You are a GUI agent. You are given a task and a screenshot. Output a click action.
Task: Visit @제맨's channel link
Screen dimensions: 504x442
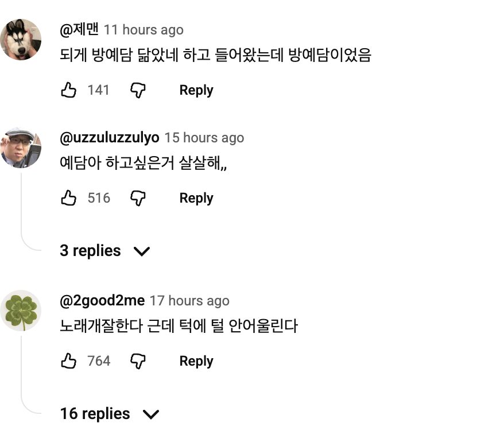[x=80, y=30]
